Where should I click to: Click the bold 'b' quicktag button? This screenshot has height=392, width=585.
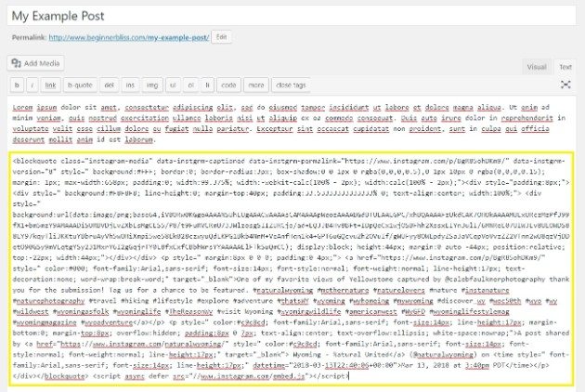point(18,84)
